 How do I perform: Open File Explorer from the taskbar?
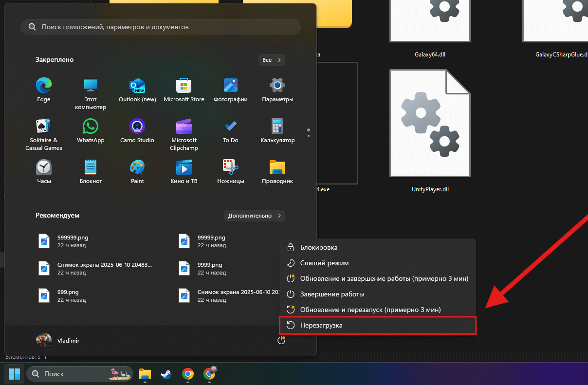145,374
